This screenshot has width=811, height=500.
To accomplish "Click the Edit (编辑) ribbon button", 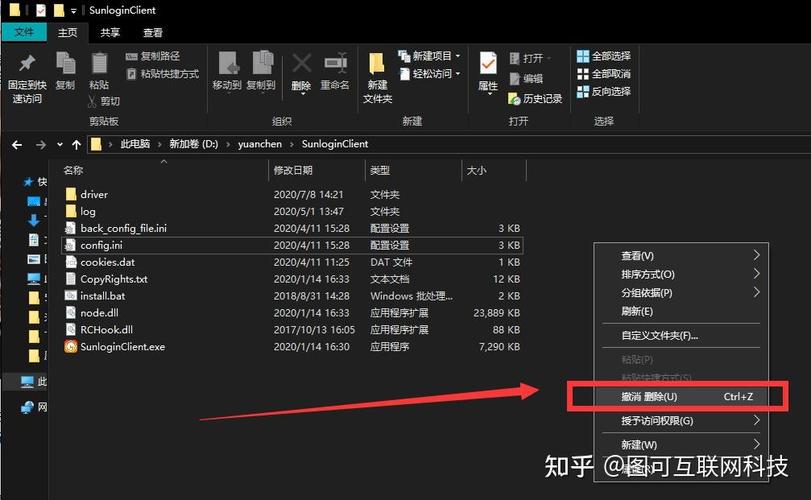I will pos(526,78).
